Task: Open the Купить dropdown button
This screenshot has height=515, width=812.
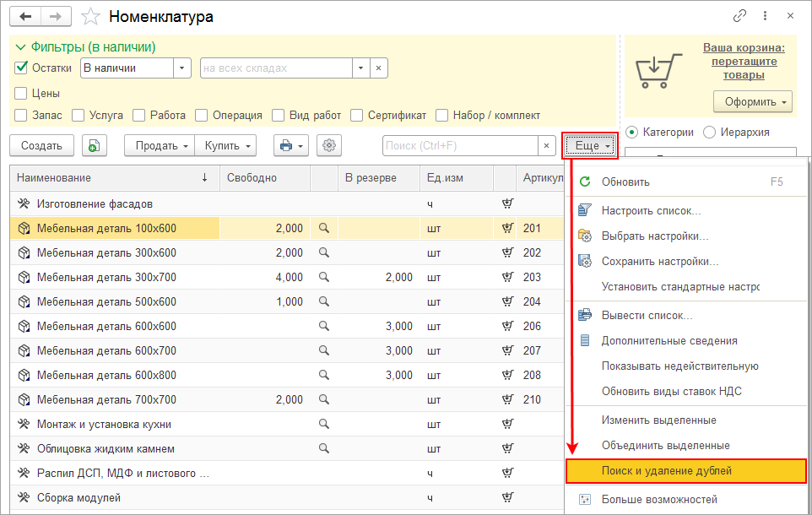Action: [225, 145]
